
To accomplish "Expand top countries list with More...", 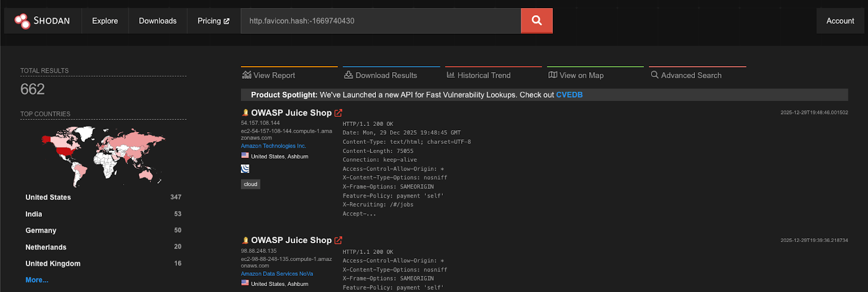I will tap(36, 280).
